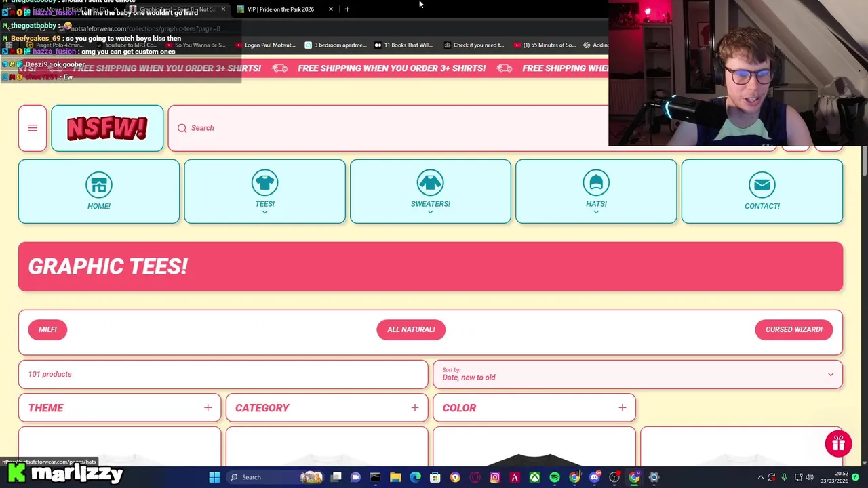The height and width of the screenshot is (488, 868).
Task: Open the gift rewards floating button
Action: coord(838,443)
